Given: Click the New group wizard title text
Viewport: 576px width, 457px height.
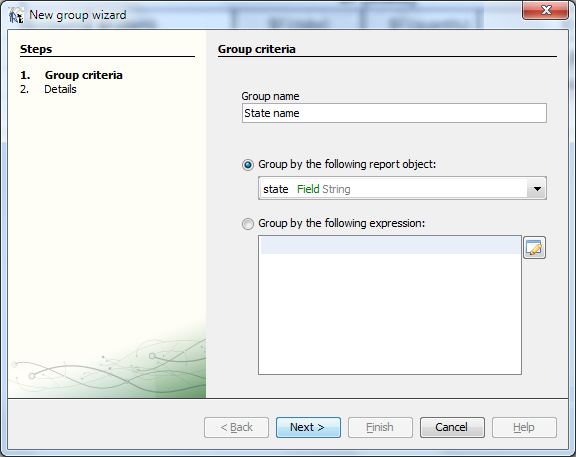Looking at the screenshot, I should click(78, 15).
